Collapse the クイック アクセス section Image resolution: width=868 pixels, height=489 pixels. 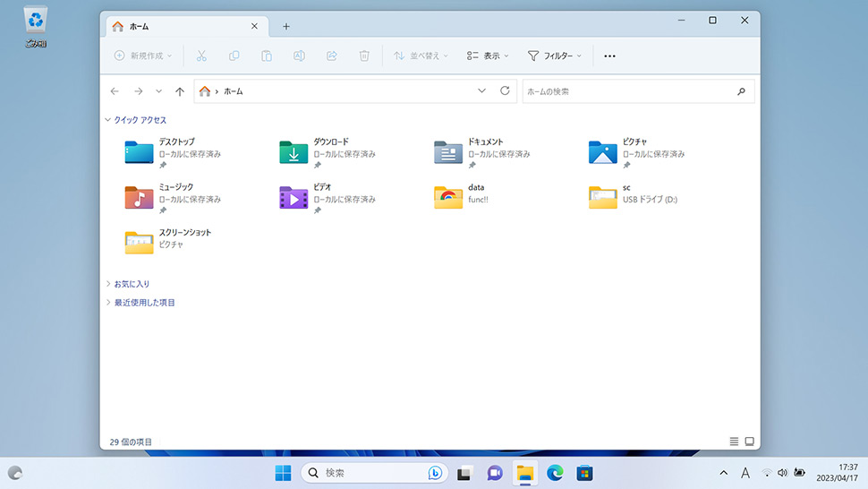(x=108, y=120)
